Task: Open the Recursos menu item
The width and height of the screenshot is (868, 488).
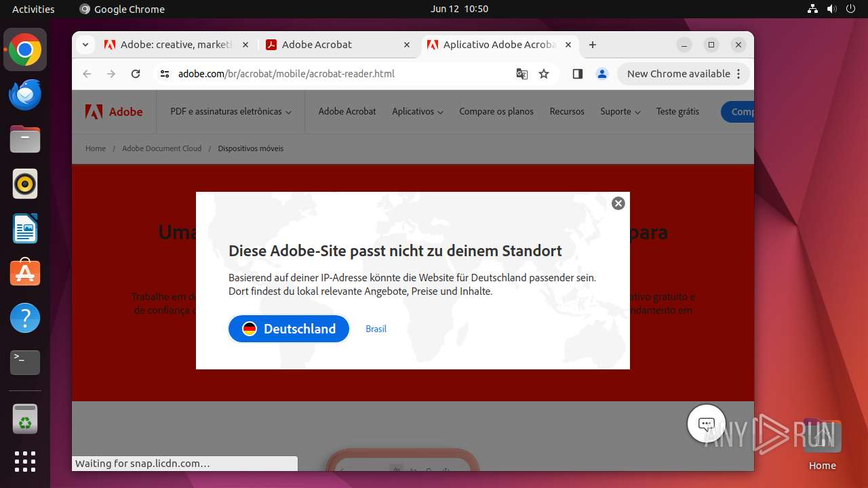Action: (567, 112)
